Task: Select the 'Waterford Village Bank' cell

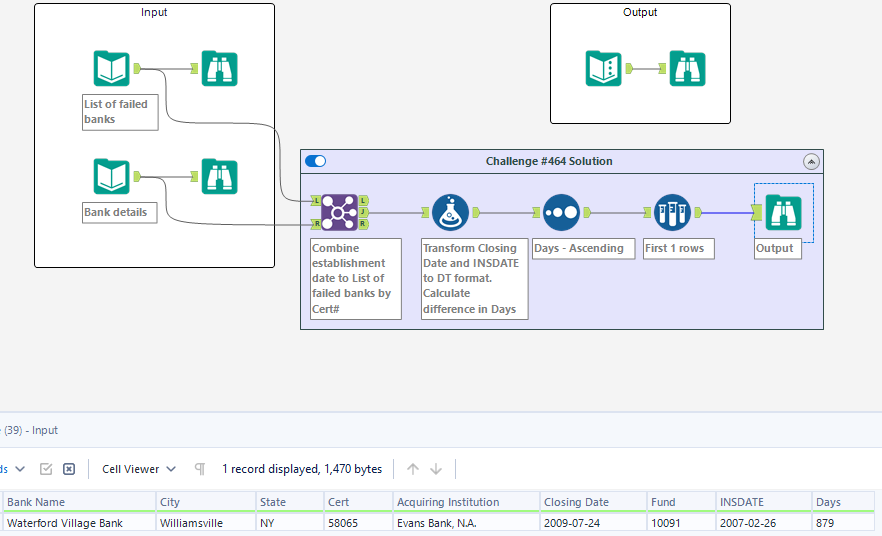Action: [79, 523]
